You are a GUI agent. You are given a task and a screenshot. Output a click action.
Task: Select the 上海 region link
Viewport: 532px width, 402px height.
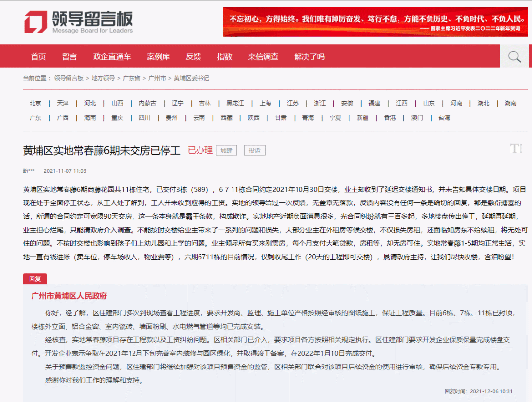[266, 103]
